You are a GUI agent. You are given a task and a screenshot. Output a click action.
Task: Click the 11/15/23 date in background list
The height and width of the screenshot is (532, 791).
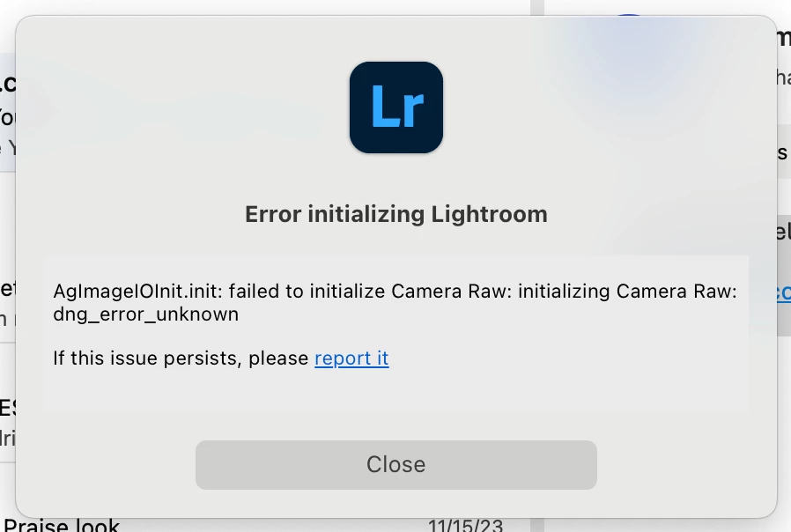coord(465,526)
